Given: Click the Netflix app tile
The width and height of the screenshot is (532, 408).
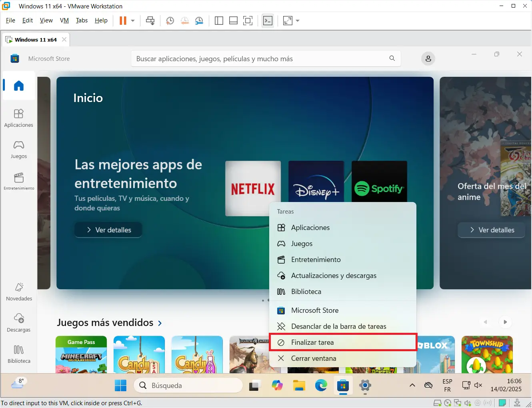Looking at the screenshot, I should pyautogui.click(x=253, y=188).
